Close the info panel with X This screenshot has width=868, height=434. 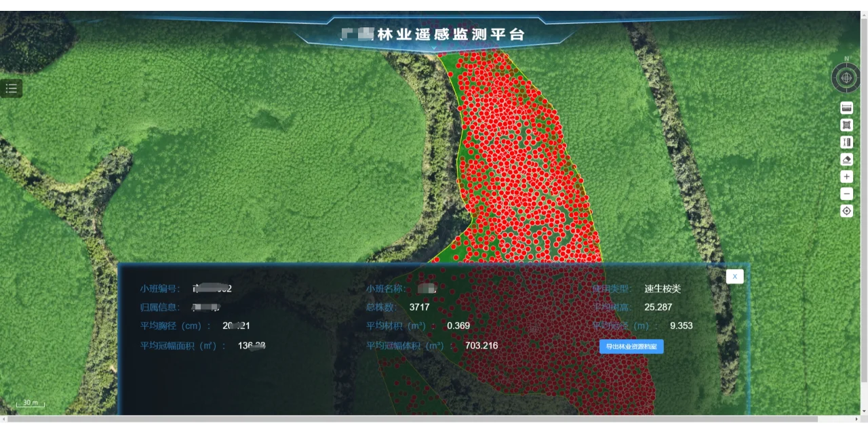coord(734,276)
